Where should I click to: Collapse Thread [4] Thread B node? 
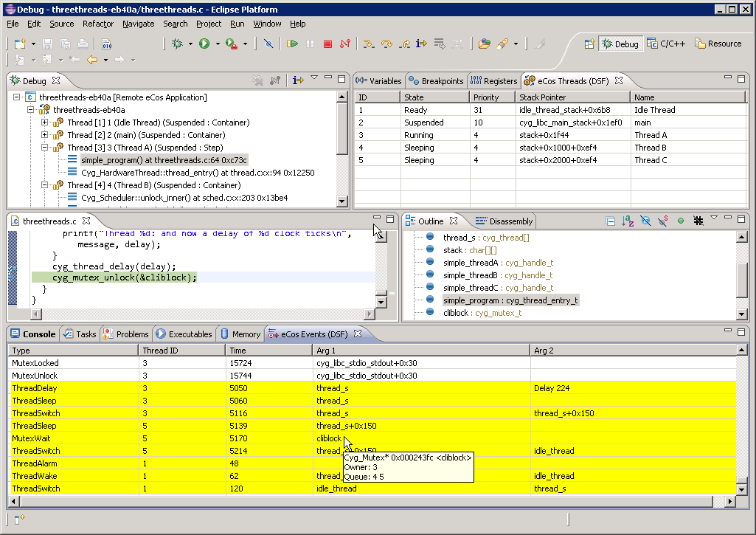point(44,184)
